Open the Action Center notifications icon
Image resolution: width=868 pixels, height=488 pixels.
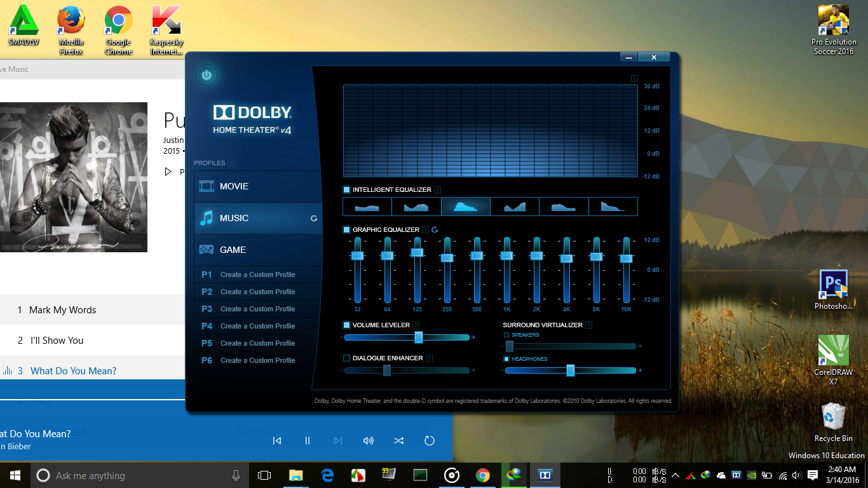click(813, 475)
